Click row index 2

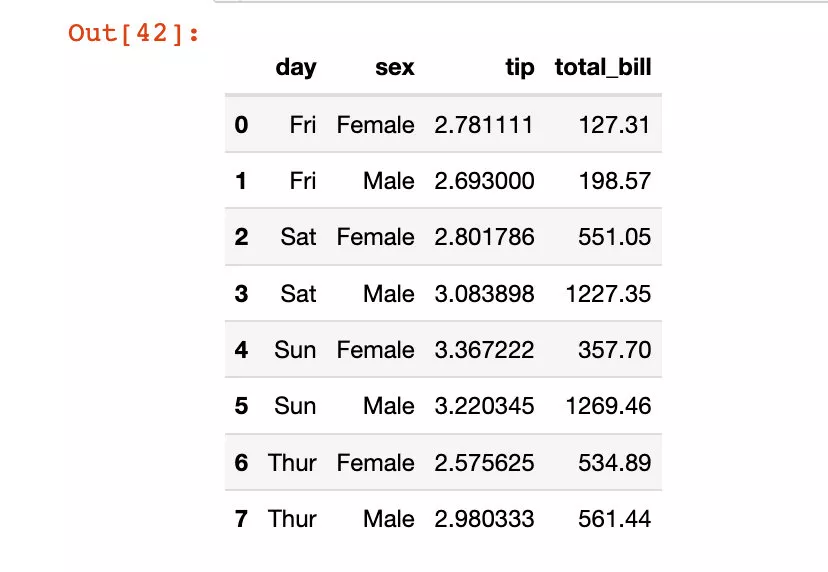click(241, 237)
